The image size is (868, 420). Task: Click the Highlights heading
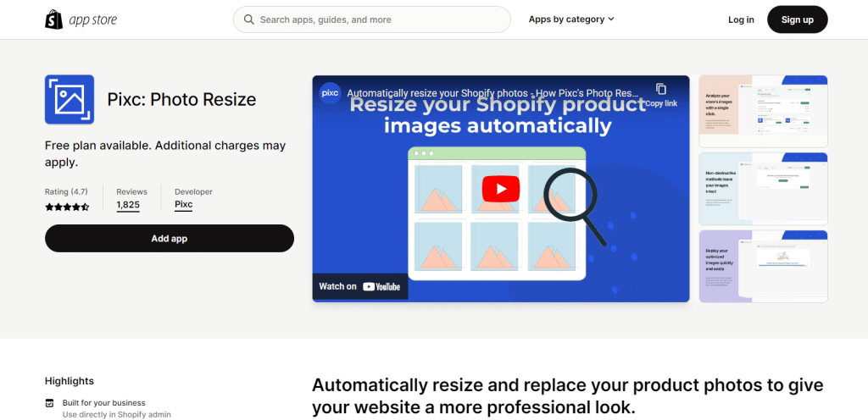pos(70,381)
